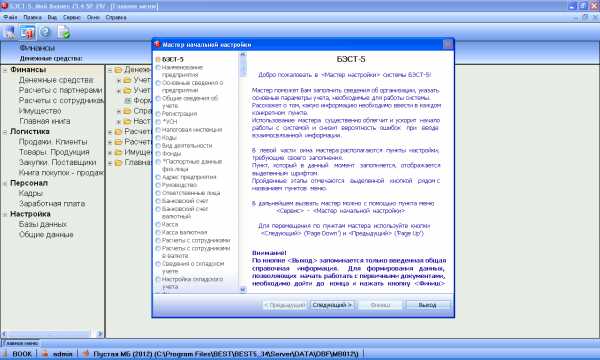Viewport: 600px width, 360px height.
Task: Select the *УСН step circle
Action: [x=158, y=122]
